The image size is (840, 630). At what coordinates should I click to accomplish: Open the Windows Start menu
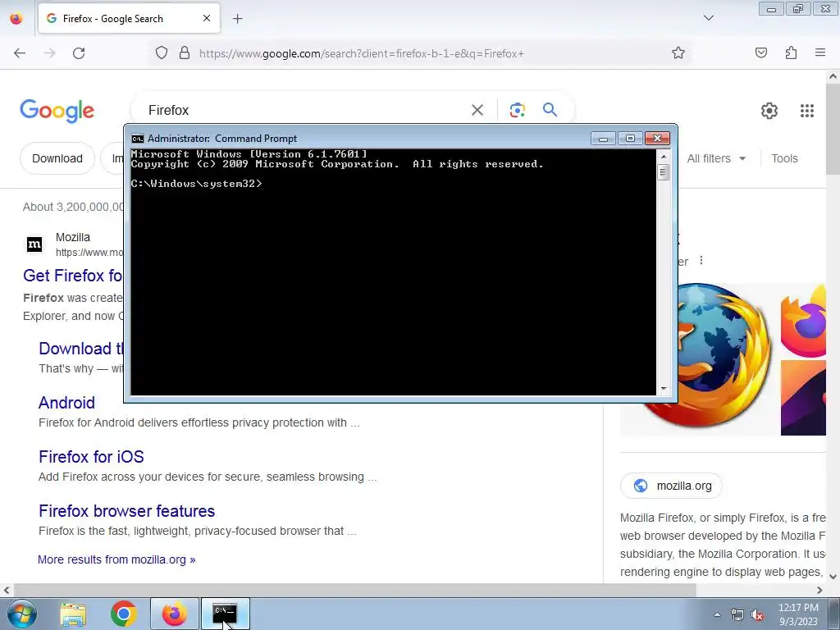point(22,614)
